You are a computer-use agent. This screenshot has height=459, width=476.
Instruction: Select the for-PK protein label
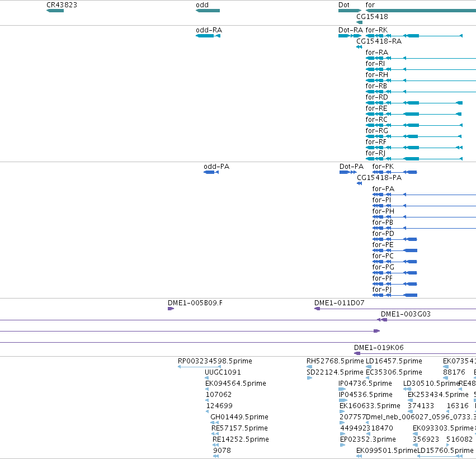pos(383,167)
